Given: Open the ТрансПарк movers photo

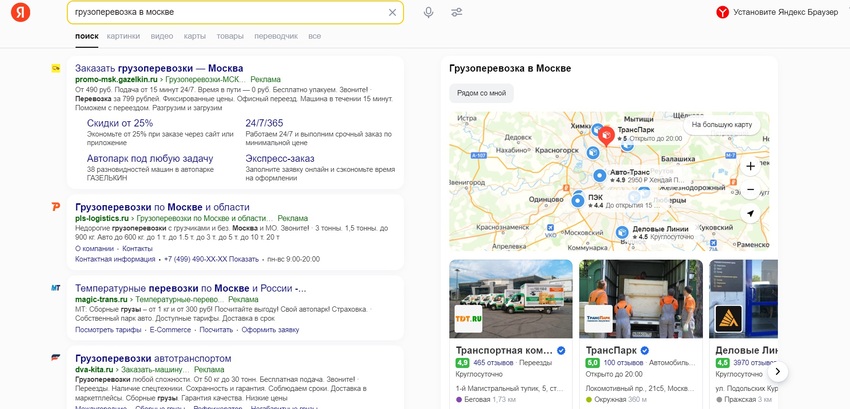Looking at the screenshot, I should (641, 298).
